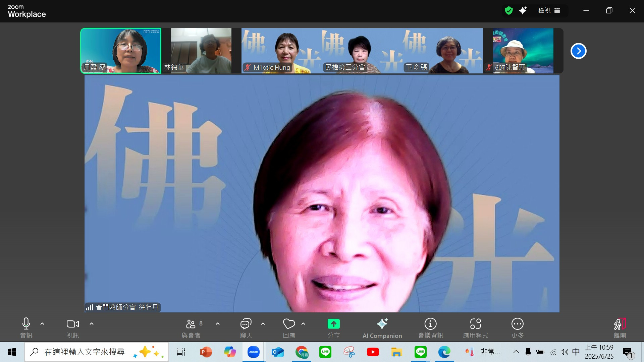Click the Leave meeting button
644x362 pixels.
tap(619, 324)
